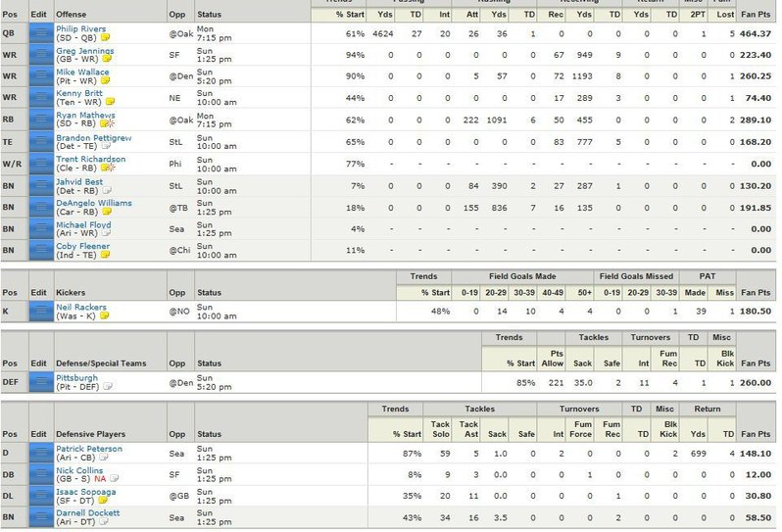
Task: Click the Defensive Players header
Action: point(91,434)
